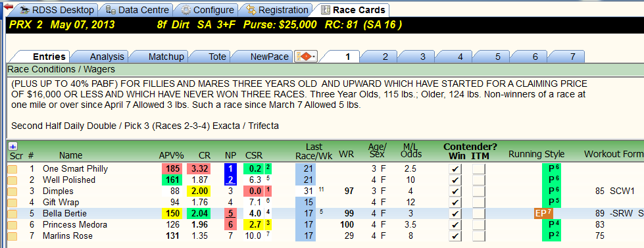Screen dimensions: 644x248
Task: Click the Running Style column header
Action: click(536, 155)
